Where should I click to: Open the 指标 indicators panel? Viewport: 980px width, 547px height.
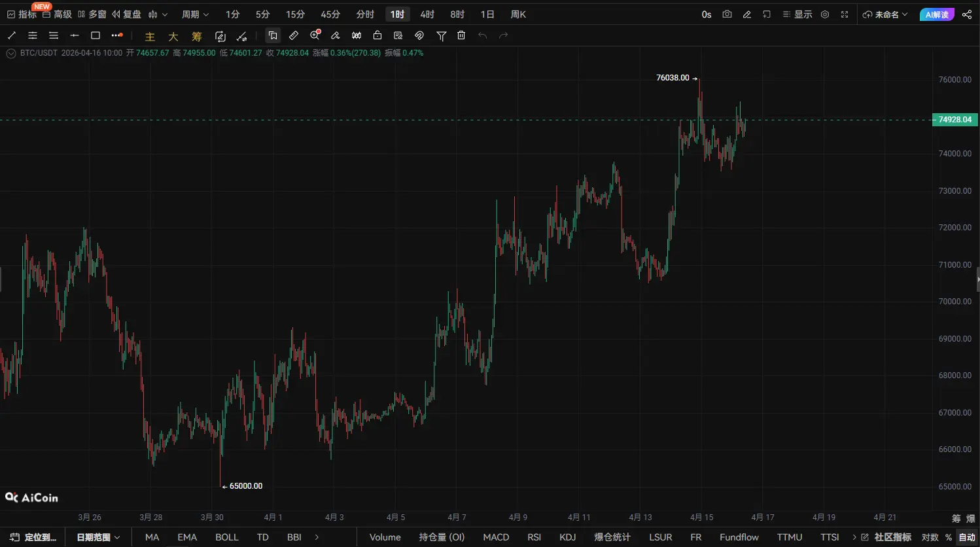(x=22, y=14)
